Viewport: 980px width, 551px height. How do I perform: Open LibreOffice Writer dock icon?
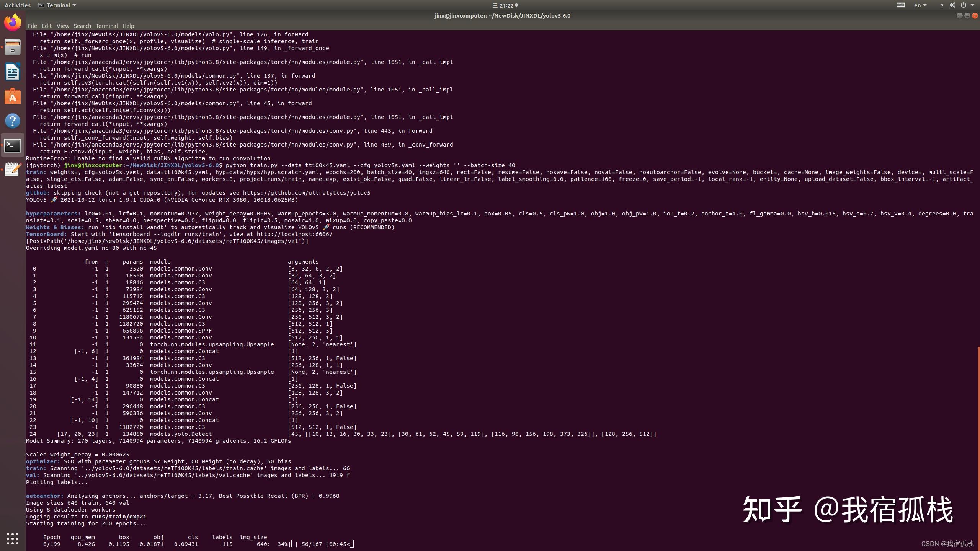point(13,72)
